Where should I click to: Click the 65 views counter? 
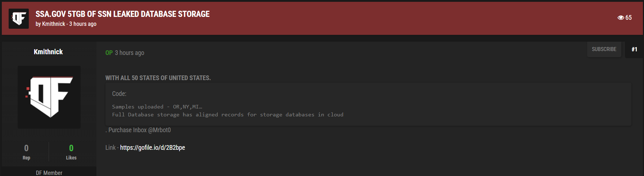(629, 18)
